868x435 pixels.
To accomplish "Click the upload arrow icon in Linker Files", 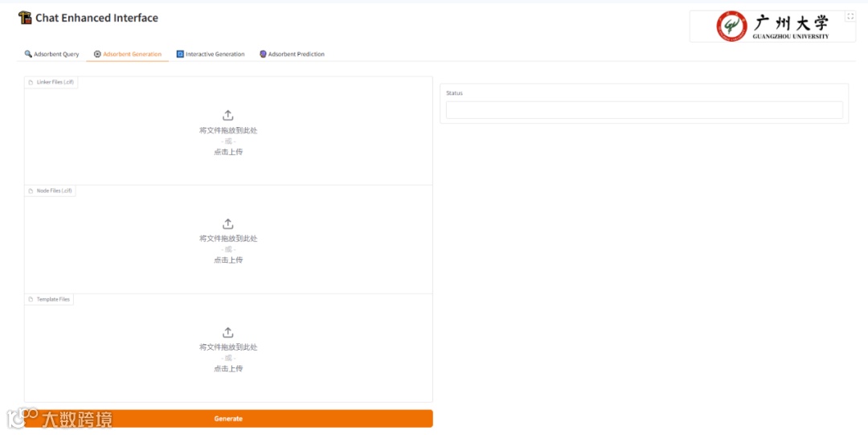I will click(x=228, y=115).
